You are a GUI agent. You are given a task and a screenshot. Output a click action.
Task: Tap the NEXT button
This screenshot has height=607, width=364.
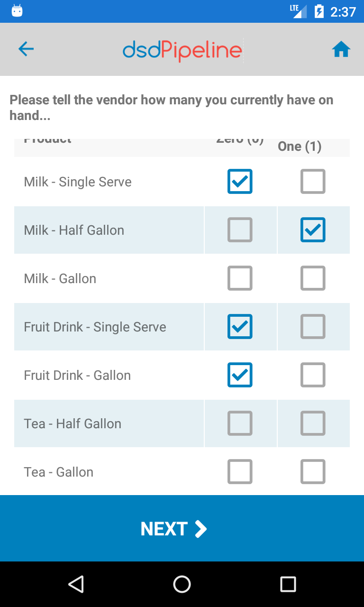(x=182, y=528)
